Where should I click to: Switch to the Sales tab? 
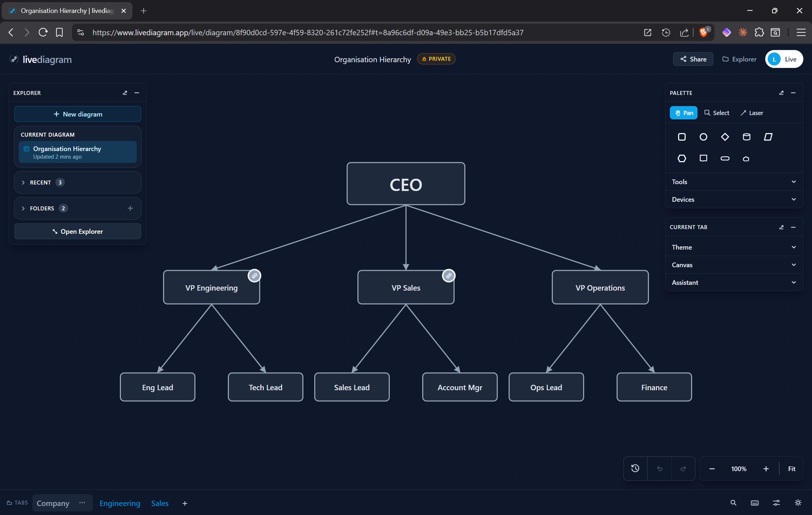[x=160, y=503]
